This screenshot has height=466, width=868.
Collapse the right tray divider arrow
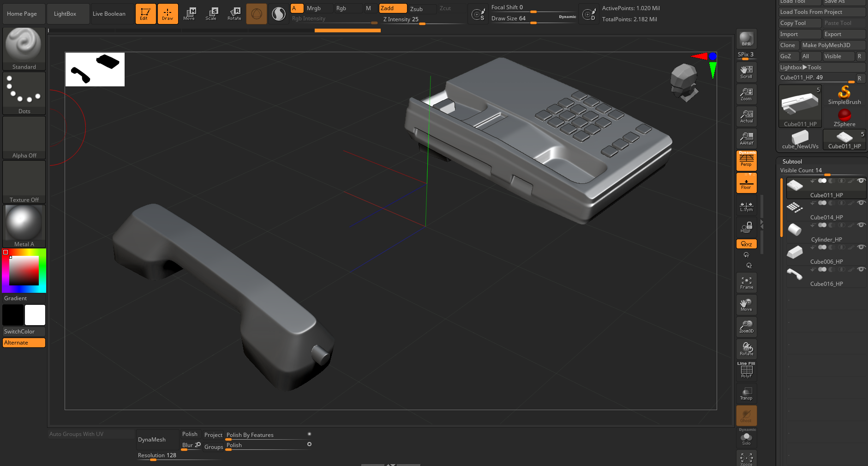tap(762, 224)
